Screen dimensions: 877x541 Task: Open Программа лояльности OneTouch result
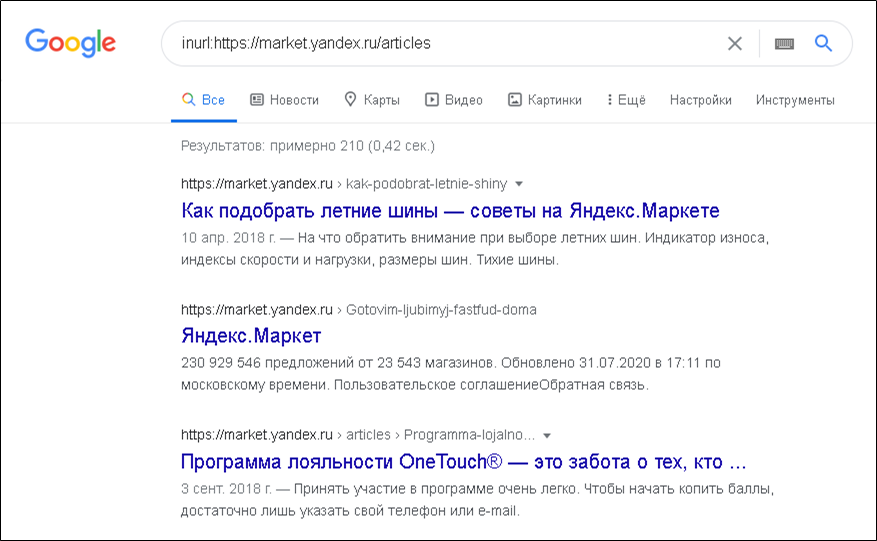click(464, 462)
